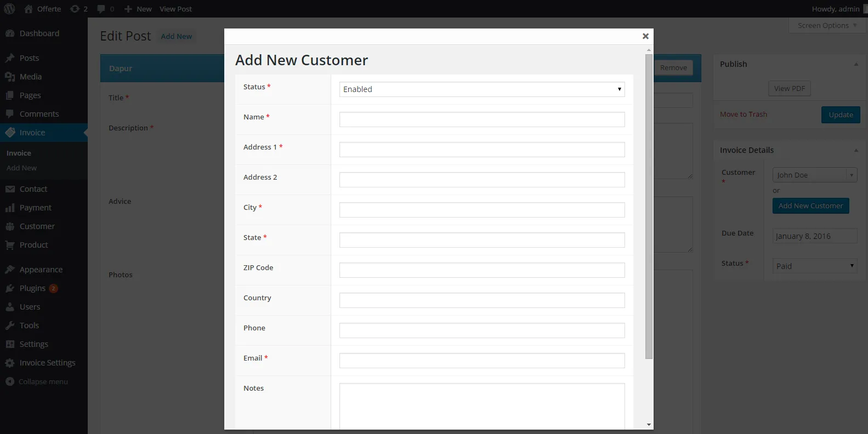Open the invoice Status dropdown showing Paid
868x434 pixels.
click(x=814, y=266)
